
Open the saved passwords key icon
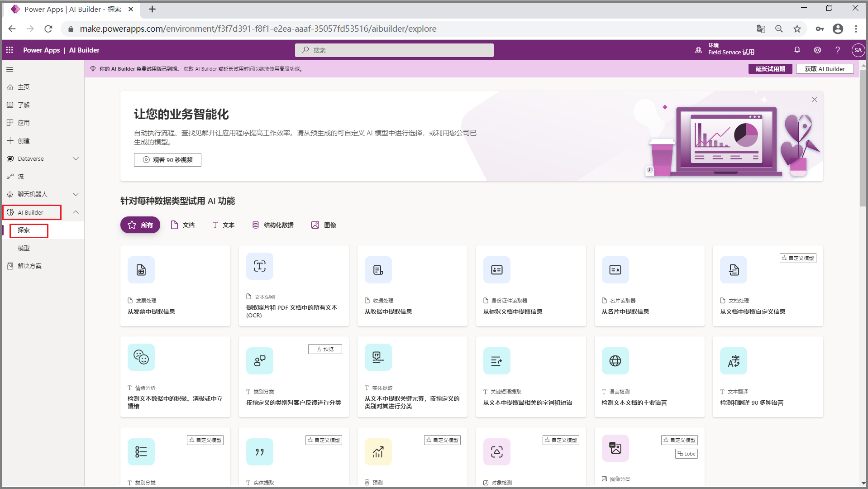[x=820, y=29]
